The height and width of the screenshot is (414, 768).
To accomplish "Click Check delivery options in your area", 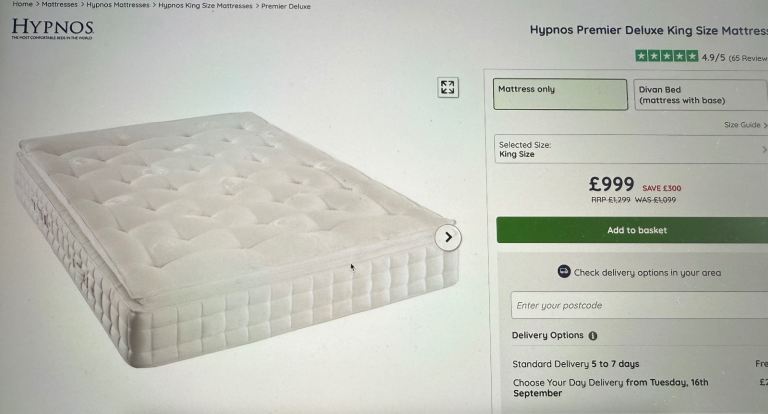I will coord(647,272).
